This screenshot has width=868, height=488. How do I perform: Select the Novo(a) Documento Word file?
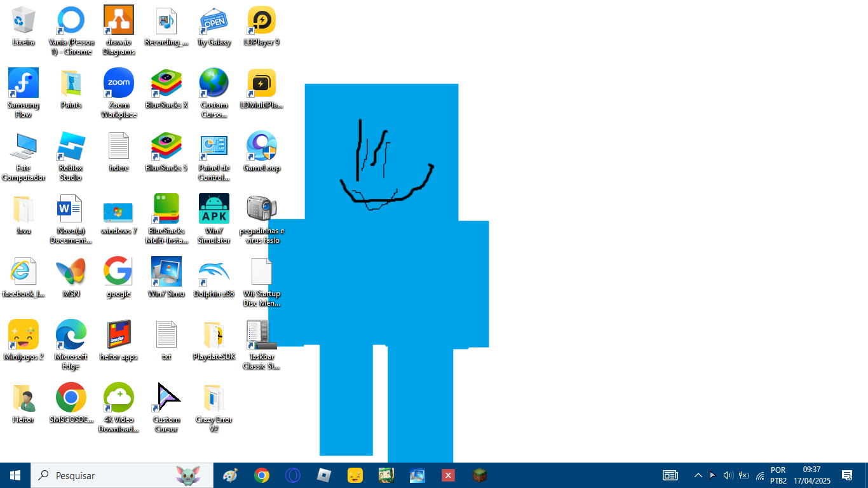point(71,219)
